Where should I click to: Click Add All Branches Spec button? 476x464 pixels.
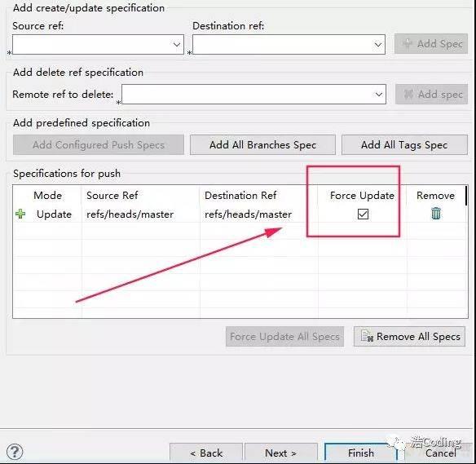pos(262,145)
